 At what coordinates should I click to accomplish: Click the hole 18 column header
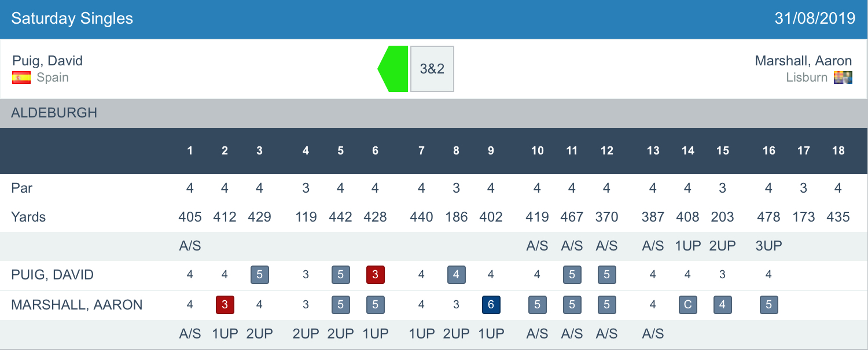838,151
